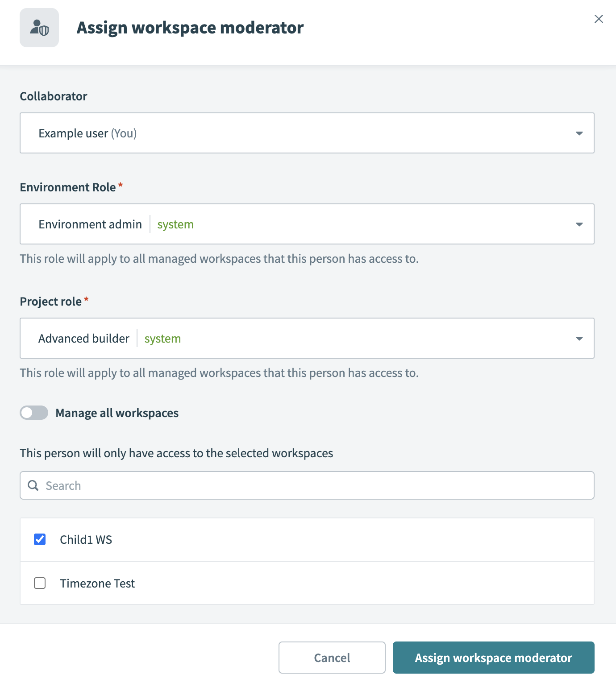The width and height of the screenshot is (616, 687).
Task: Click the dropdown arrow for Environment Role
Action: (579, 224)
